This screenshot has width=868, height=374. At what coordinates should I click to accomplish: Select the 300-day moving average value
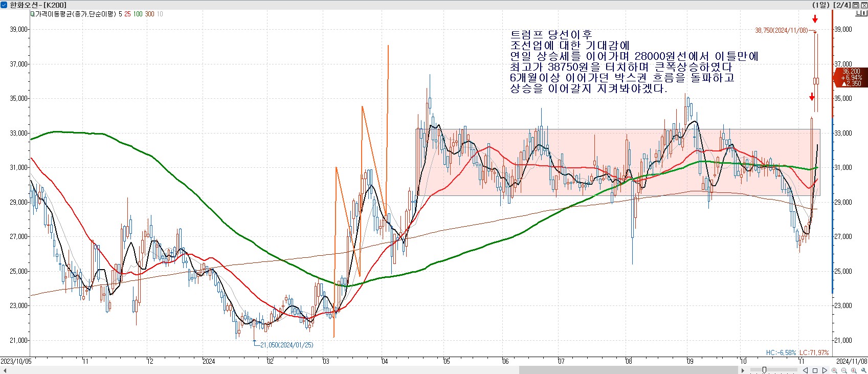pos(149,14)
